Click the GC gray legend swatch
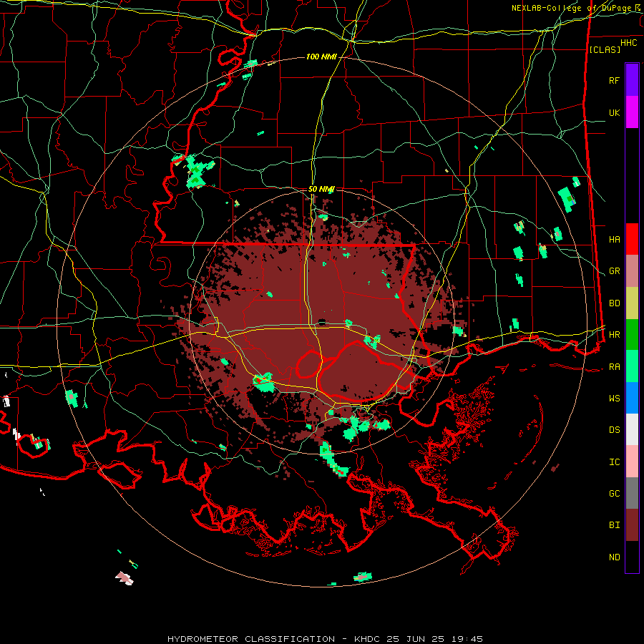 pyautogui.click(x=632, y=493)
